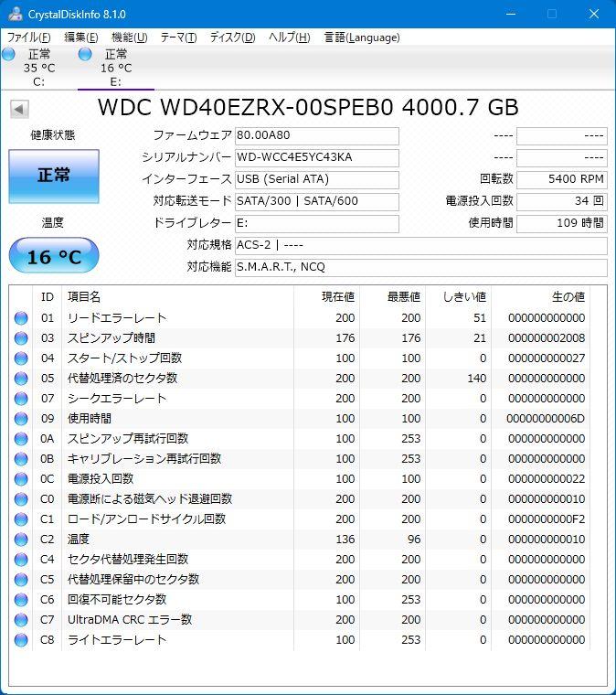Select raw value 000000002008
This screenshot has width=616, height=695.
coord(547,338)
